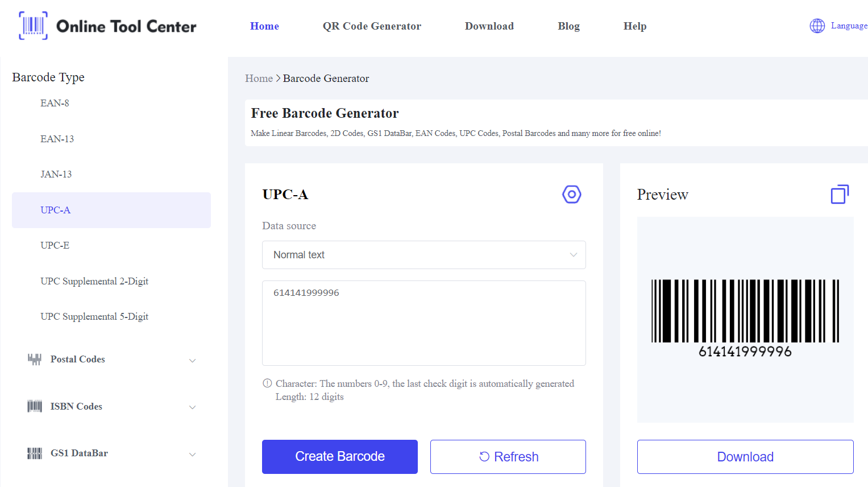Expand the Postal Codes chevron
Viewport: 868px width, 487px height.
click(192, 361)
